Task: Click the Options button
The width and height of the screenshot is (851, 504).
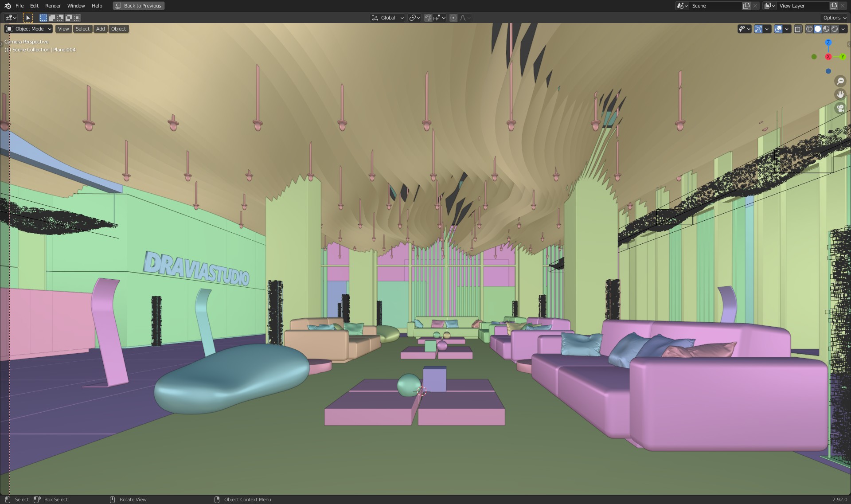Action: pos(834,18)
